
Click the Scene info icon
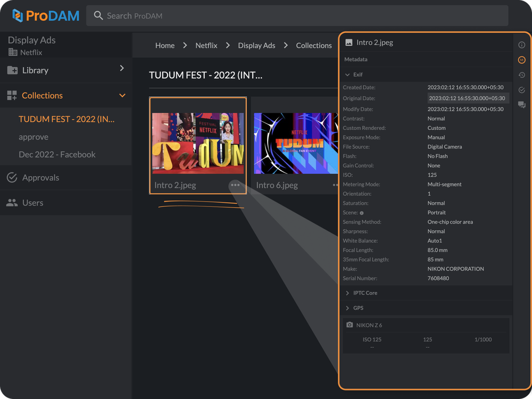click(362, 213)
